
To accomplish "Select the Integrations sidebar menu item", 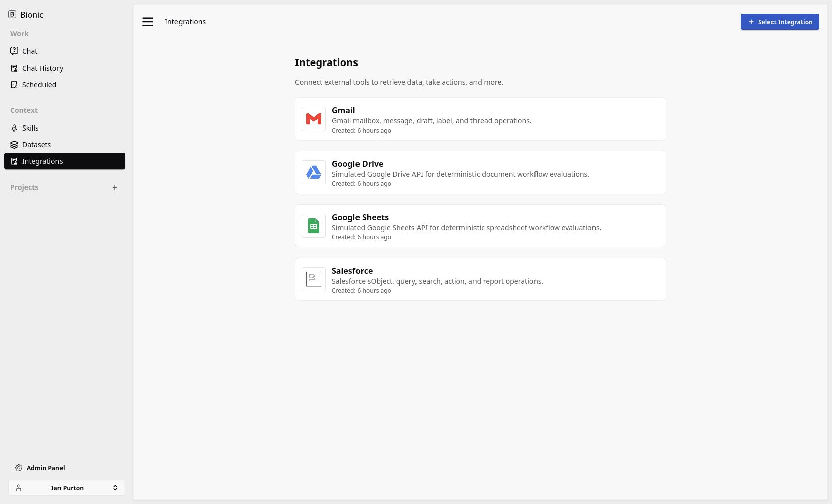I will 65,161.
